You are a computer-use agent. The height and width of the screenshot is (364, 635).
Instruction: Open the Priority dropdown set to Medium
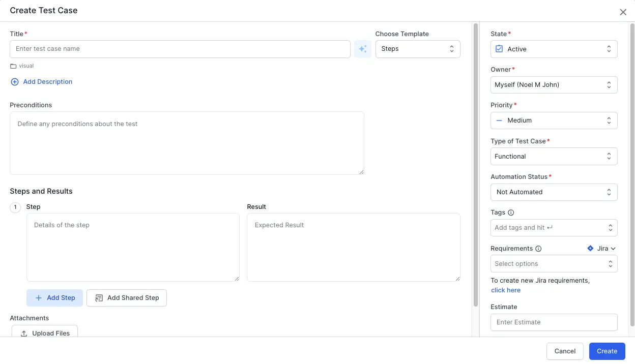pyautogui.click(x=554, y=120)
